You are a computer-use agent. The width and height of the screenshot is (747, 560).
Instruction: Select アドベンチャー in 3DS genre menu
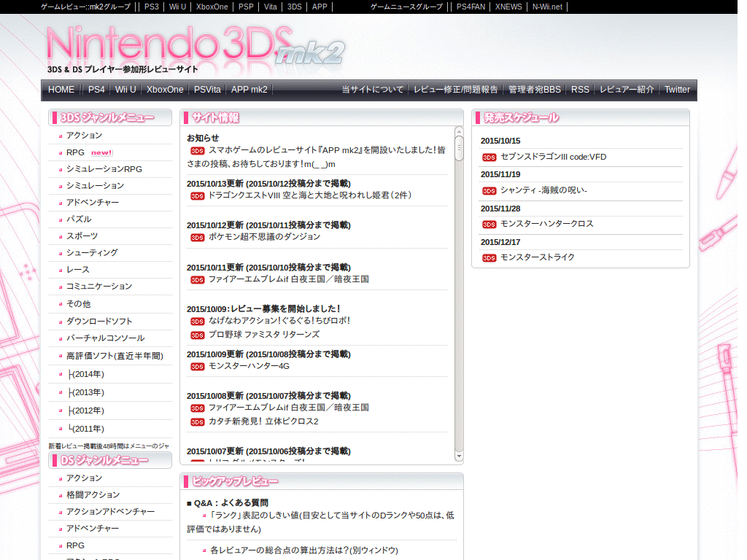point(93,203)
